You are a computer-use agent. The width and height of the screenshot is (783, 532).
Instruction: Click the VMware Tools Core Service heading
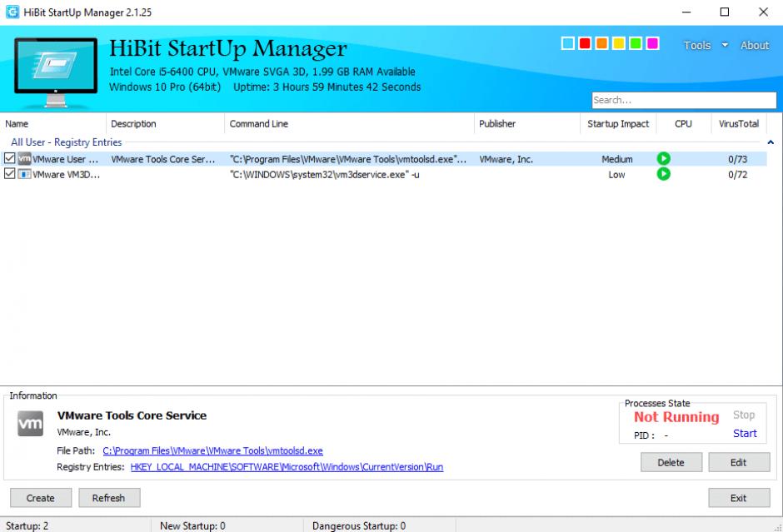click(132, 415)
